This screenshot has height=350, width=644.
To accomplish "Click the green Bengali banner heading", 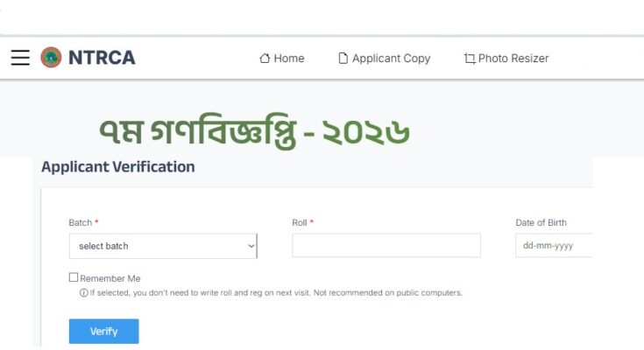I will [254, 133].
